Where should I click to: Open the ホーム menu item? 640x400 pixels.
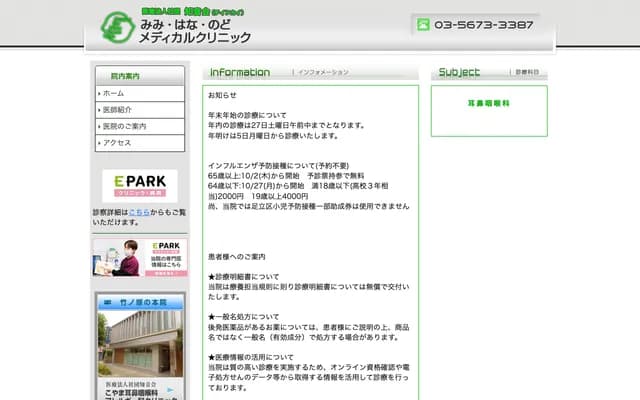pos(140,93)
